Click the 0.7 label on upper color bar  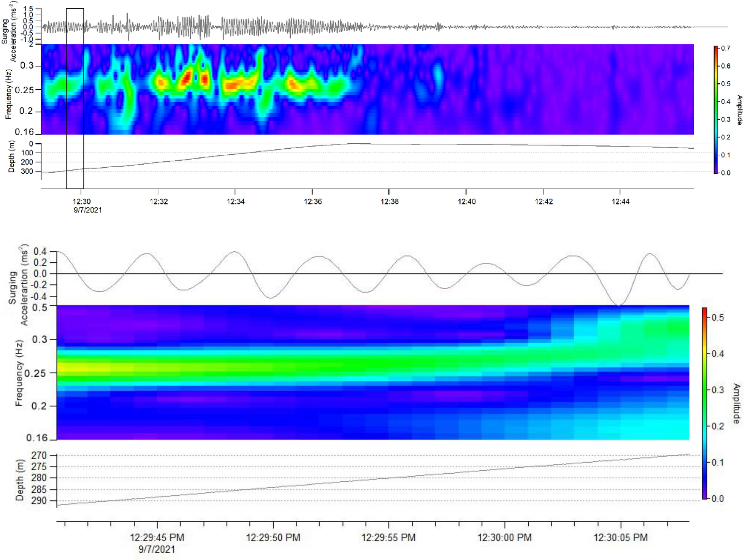[x=726, y=48]
